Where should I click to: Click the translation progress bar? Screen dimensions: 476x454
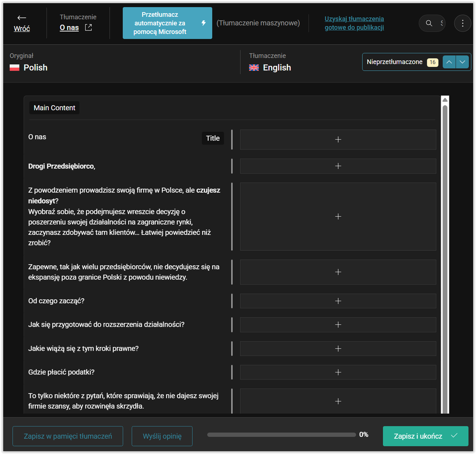click(x=281, y=435)
